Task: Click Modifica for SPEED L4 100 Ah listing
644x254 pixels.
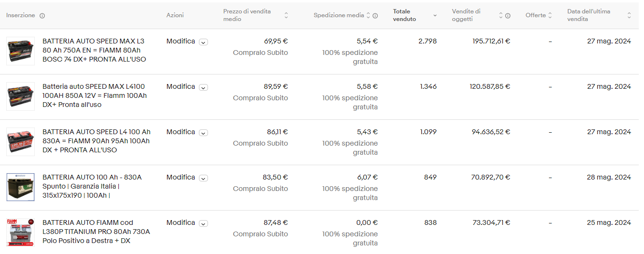Action: point(180,132)
